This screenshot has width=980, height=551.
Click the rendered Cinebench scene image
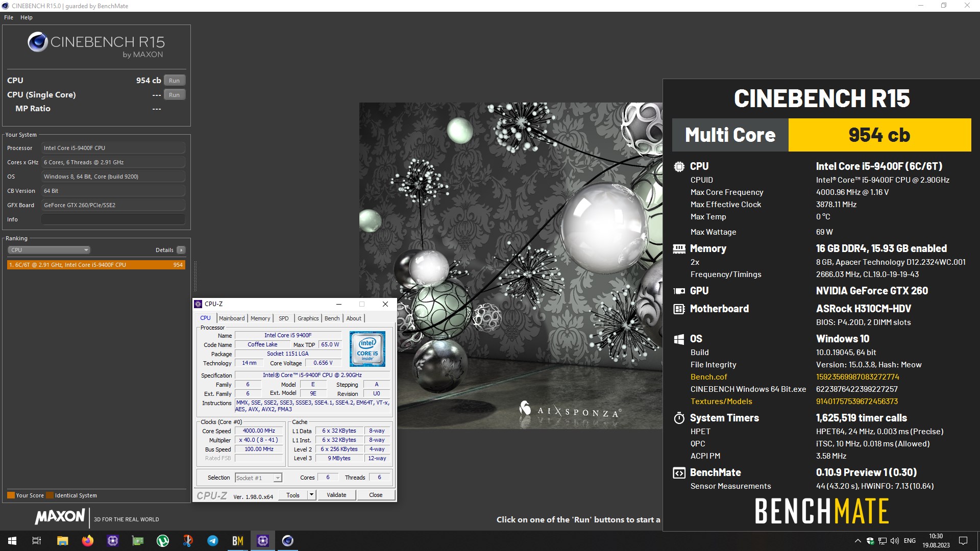[x=510, y=265]
